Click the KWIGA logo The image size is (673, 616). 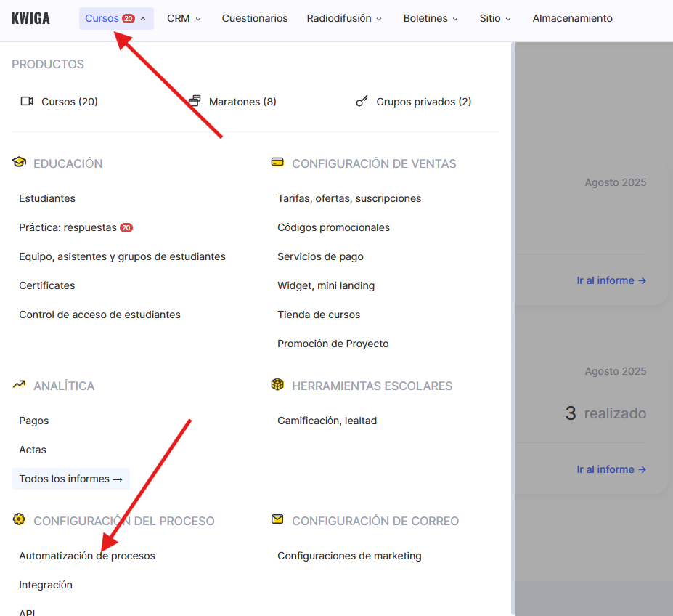tap(30, 18)
